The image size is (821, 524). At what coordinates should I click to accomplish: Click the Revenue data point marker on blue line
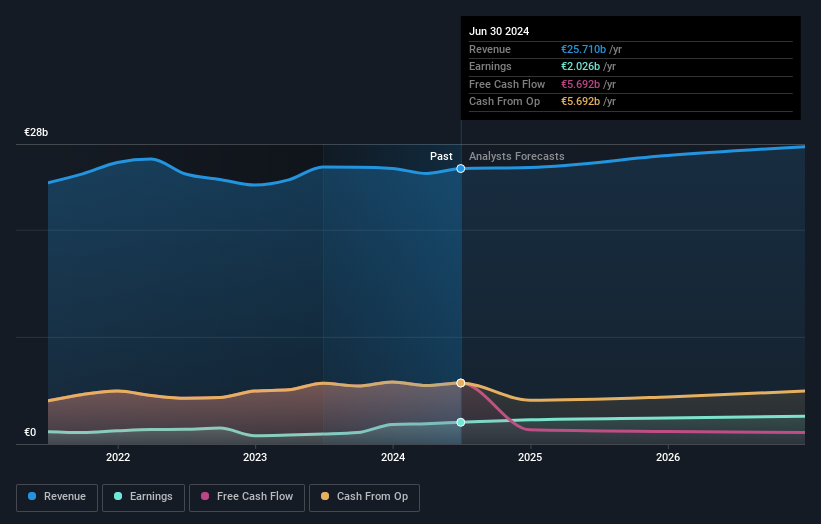click(461, 169)
